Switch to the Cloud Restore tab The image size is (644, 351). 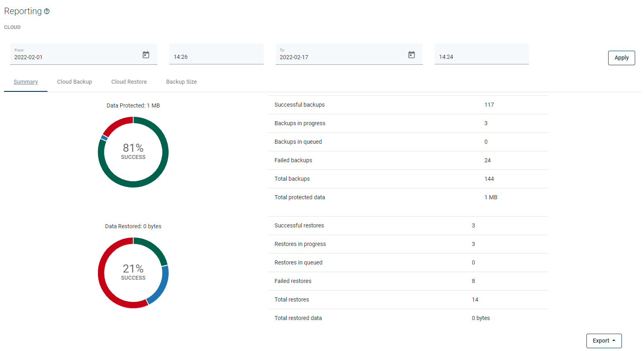[x=129, y=82]
